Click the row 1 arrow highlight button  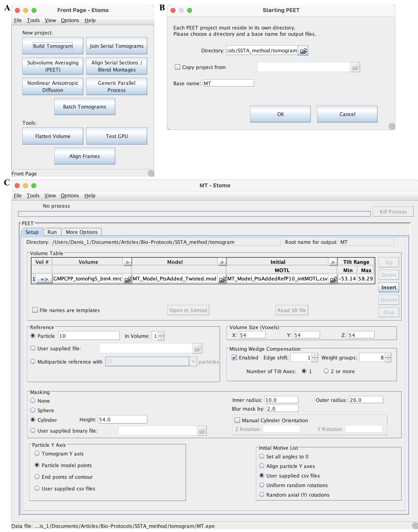(x=44, y=279)
